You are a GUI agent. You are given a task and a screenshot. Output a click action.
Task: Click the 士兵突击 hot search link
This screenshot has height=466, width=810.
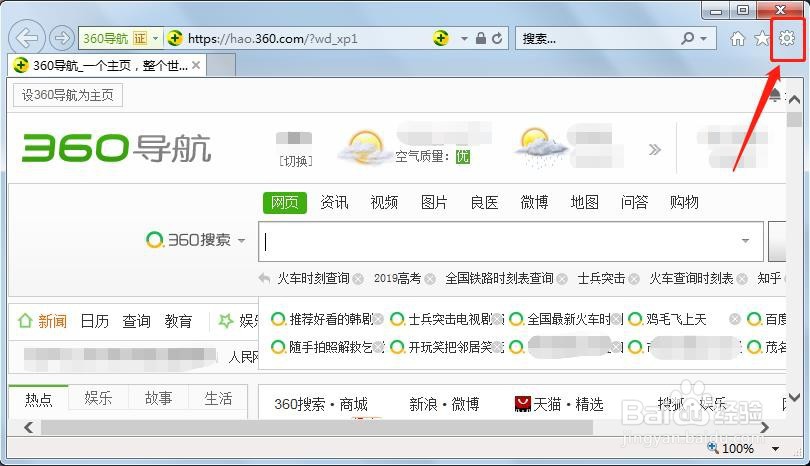[x=601, y=279]
